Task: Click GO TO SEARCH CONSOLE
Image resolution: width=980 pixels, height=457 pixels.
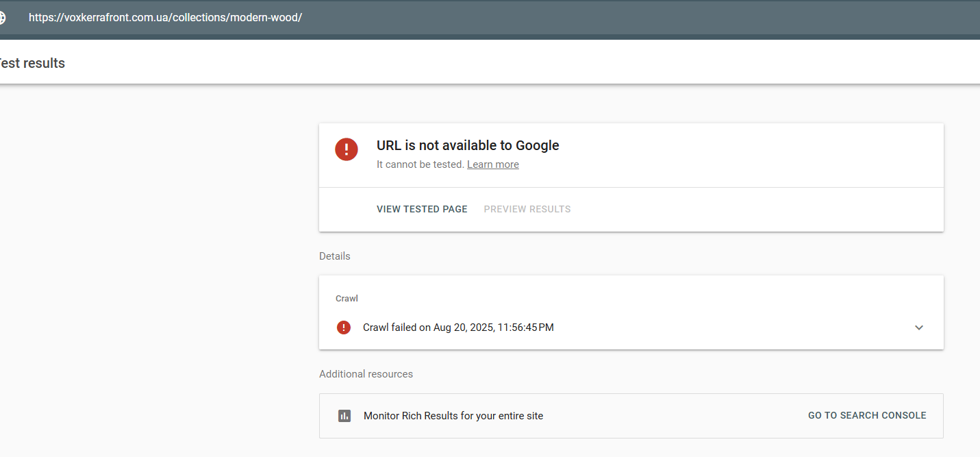Action: click(867, 415)
